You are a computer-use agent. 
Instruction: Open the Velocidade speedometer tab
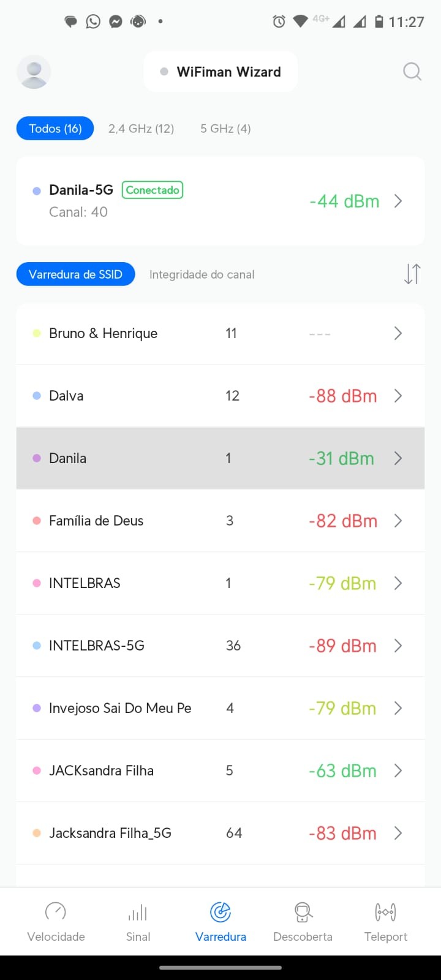coord(56,912)
